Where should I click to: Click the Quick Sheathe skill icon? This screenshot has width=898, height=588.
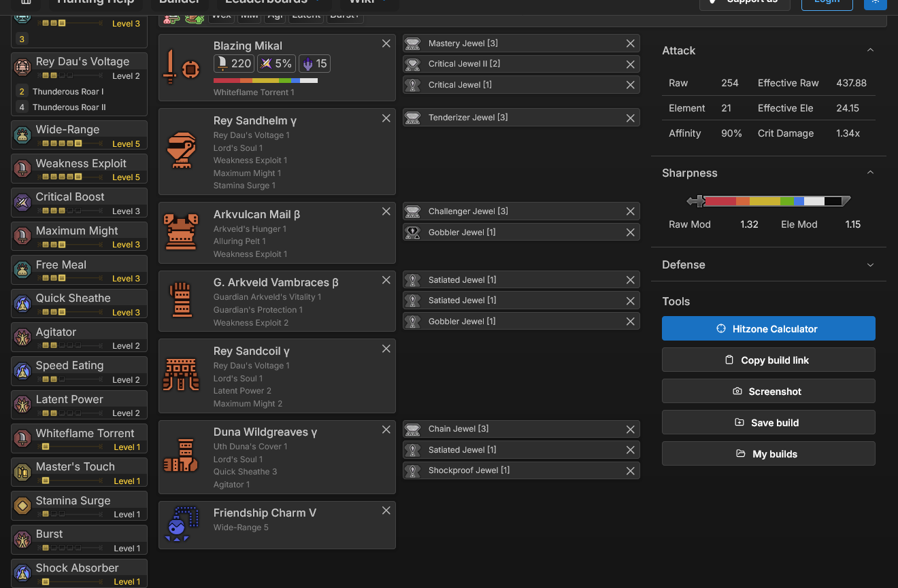22,304
